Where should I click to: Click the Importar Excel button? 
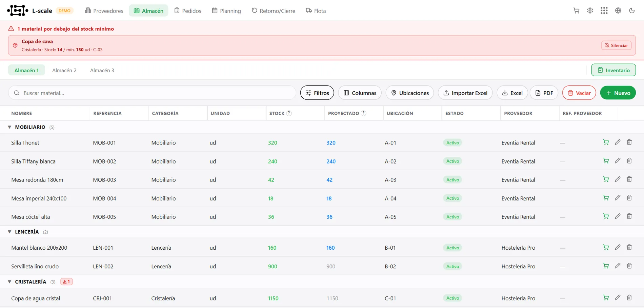(465, 93)
